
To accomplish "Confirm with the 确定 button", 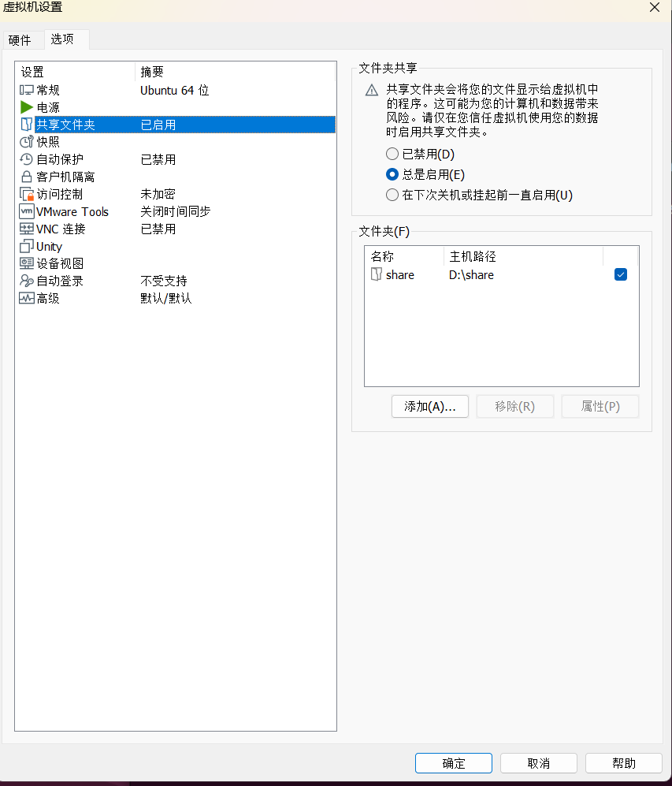I will point(454,763).
